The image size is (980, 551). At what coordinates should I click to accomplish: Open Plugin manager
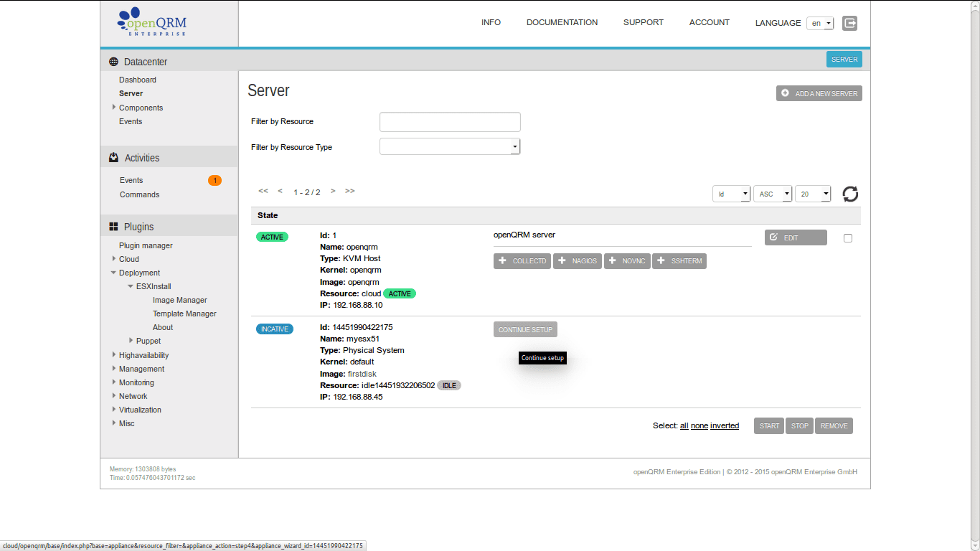pyautogui.click(x=146, y=245)
